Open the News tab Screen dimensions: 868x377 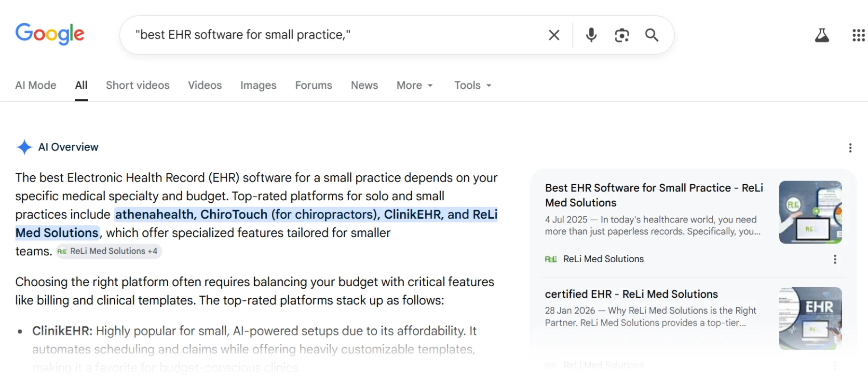click(364, 85)
